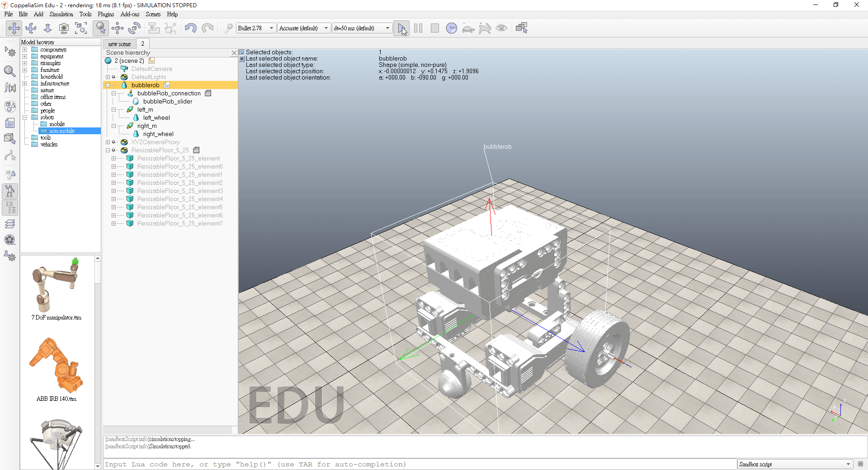The height and width of the screenshot is (470, 868).
Task: Open the calculation modules f(x) icon
Action: [x=10, y=88]
